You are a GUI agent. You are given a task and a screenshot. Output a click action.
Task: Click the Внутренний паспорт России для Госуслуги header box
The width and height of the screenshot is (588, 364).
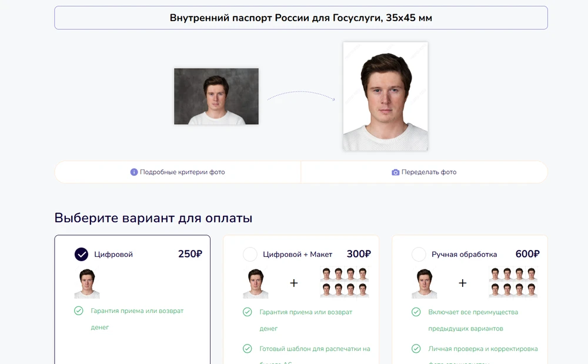[301, 18]
